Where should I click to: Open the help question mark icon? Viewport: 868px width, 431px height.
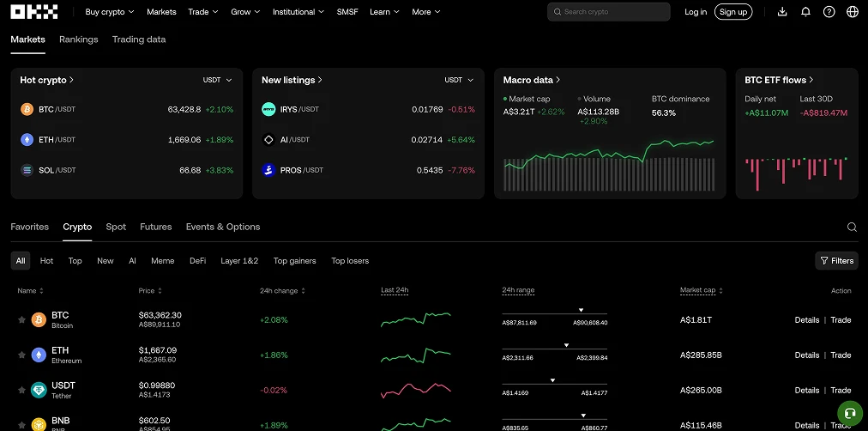[x=829, y=12]
